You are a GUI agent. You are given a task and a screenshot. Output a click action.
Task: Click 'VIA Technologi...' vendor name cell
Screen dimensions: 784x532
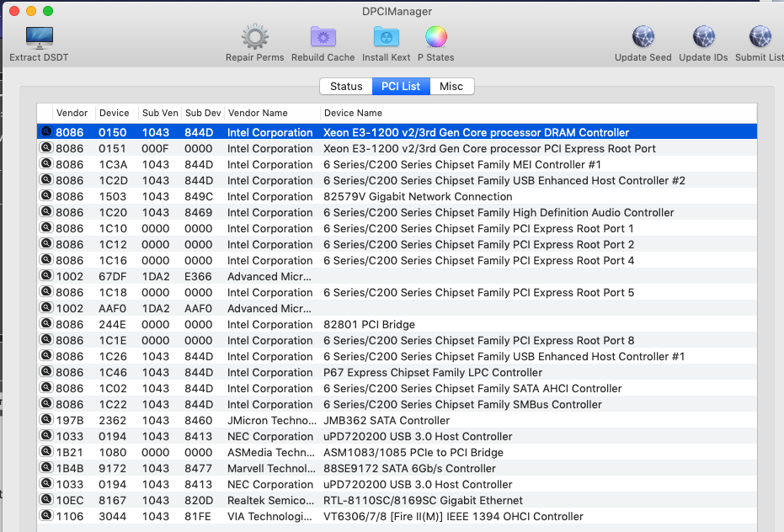click(x=271, y=517)
